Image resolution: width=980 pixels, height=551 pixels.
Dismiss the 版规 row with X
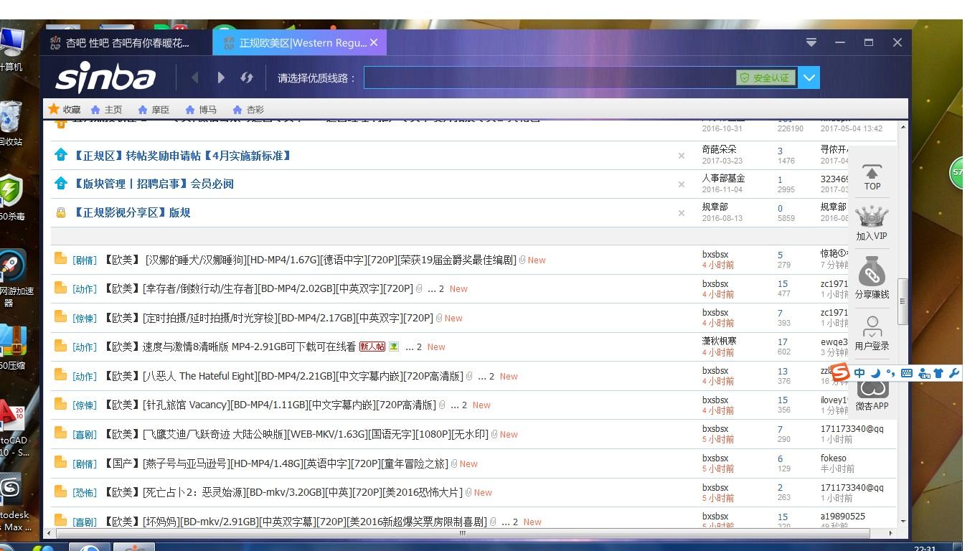coord(682,213)
